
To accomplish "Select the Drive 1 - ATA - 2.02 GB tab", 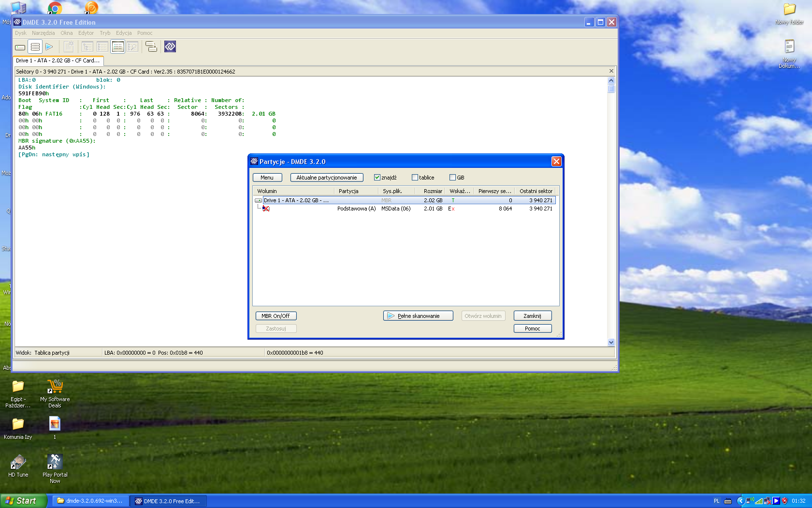I will (x=58, y=60).
